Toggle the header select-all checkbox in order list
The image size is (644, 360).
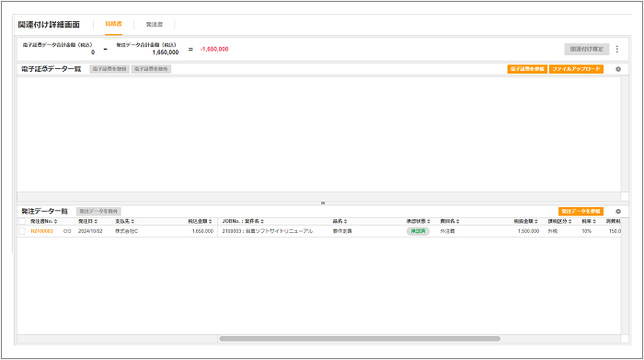click(x=22, y=222)
